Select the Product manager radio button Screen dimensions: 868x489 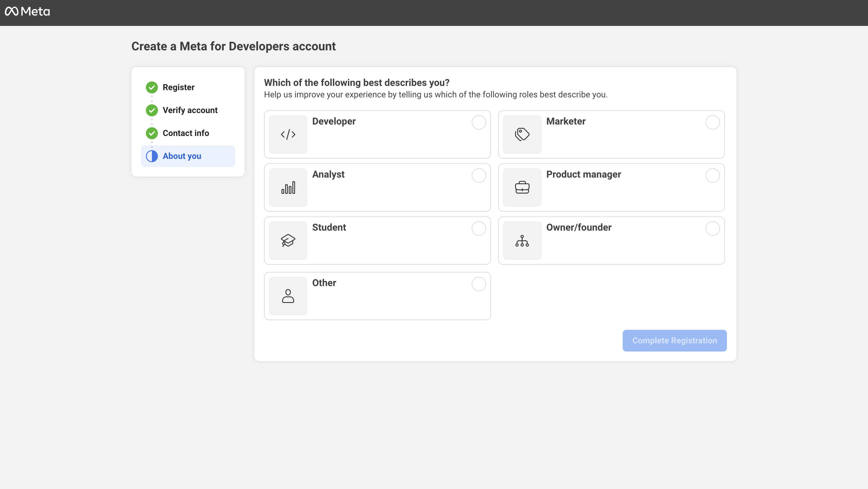(x=712, y=175)
